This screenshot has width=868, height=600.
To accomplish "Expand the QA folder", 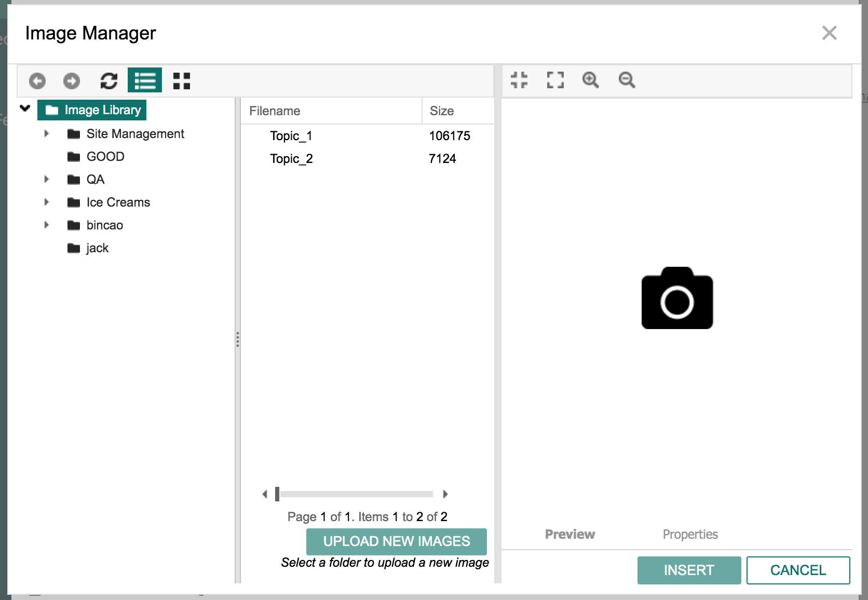I will 46,179.
